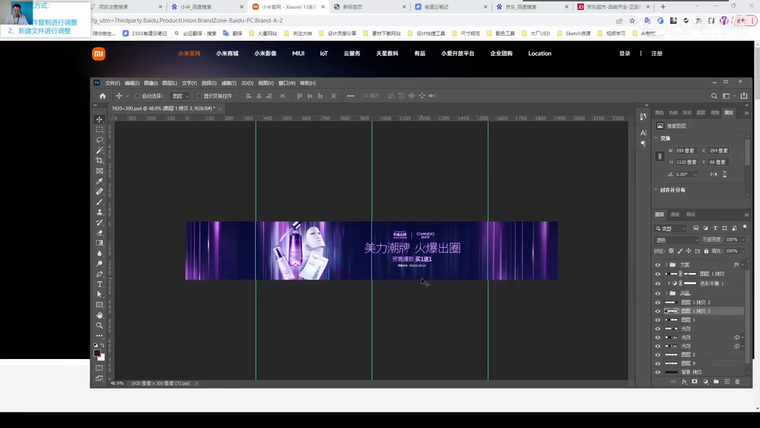
Task: Select the Rectangular Marquee tool
Action: [x=99, y=130]
